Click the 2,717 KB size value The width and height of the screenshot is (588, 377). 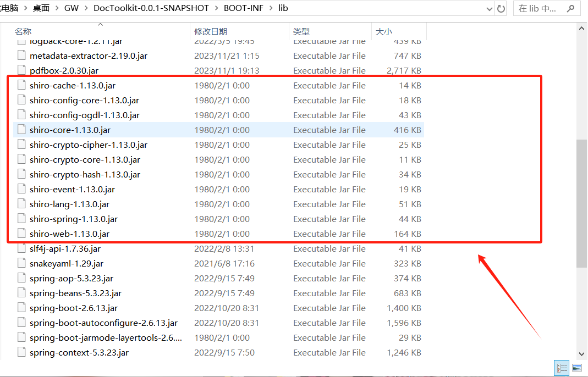[x=404, y=70]
